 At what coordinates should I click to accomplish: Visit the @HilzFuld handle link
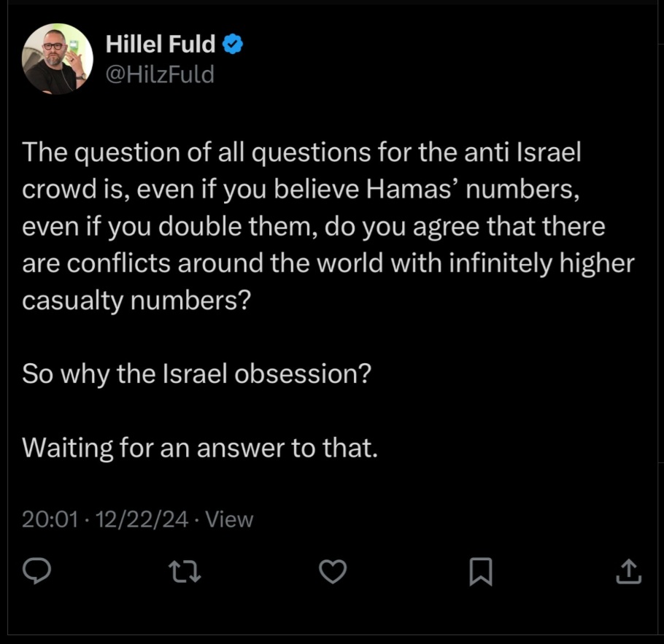click(x=161, y=74)
